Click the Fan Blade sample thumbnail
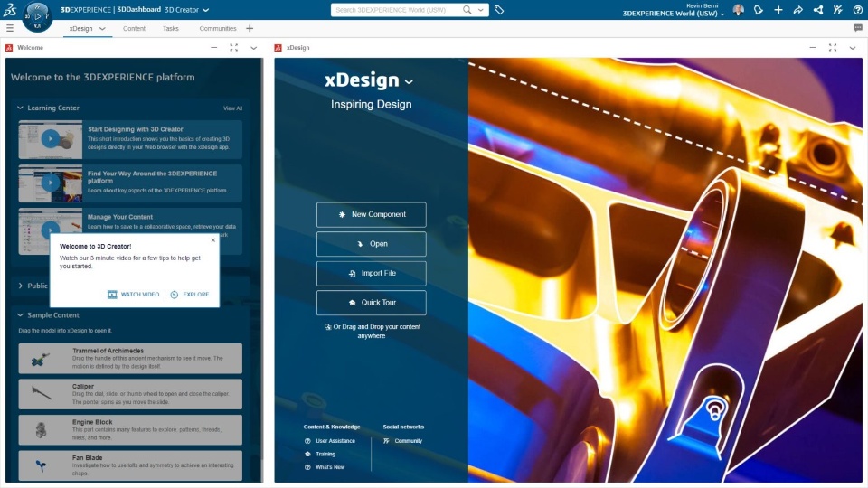 pyautogui.click(x=41, y=465)
